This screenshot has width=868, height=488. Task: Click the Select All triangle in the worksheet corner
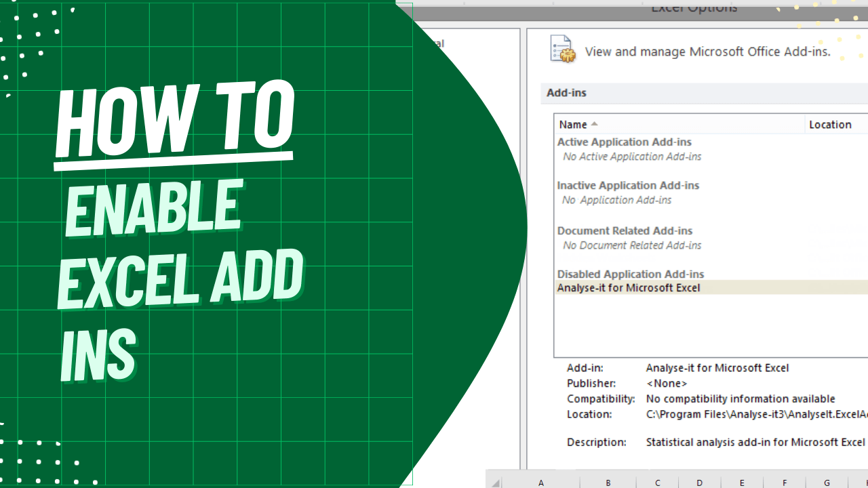[x=494, y=483]
